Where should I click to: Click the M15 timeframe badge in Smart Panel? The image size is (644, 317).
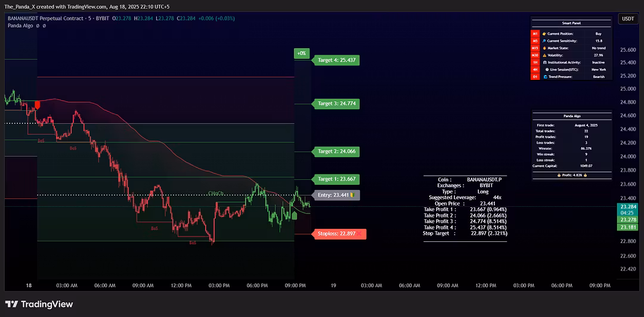coord(535,48)
